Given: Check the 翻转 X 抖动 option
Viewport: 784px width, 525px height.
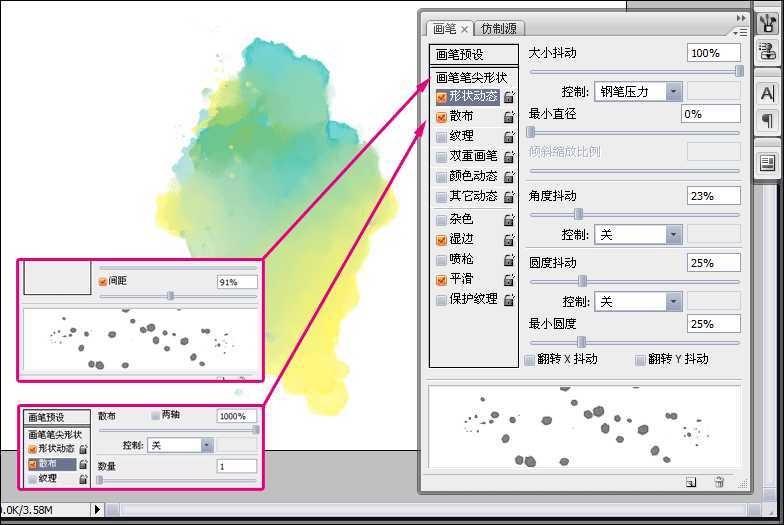Looking at the screenshot, I should click(530, 360).
